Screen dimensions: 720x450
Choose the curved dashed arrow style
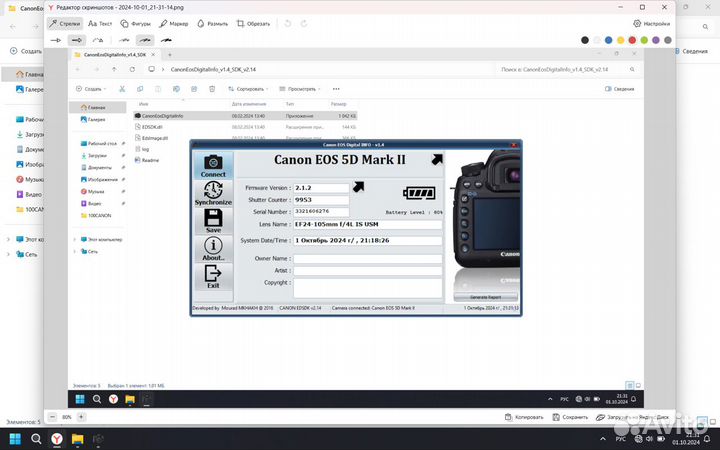(98, 40)
